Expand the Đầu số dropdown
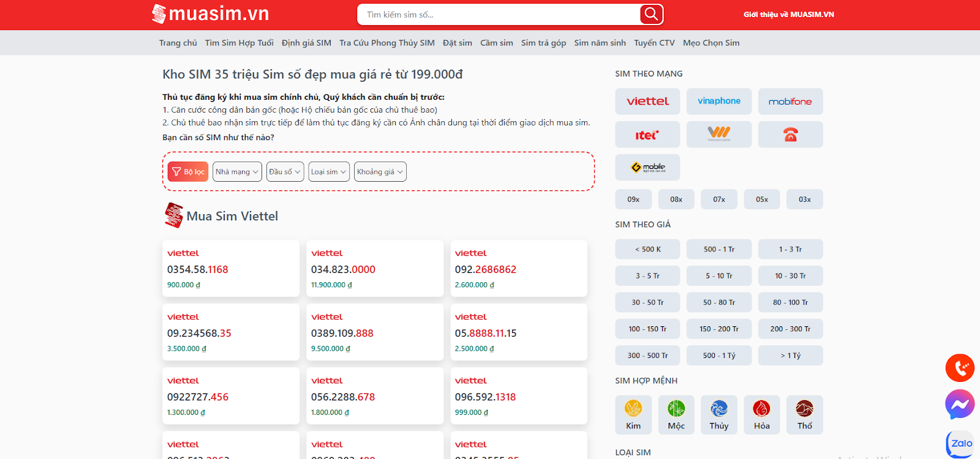980x459 pixels. (x=285, y=172)
